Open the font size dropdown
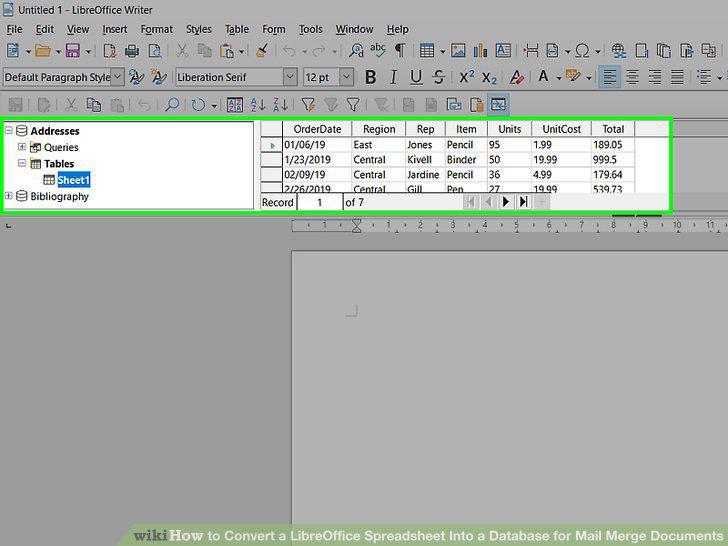The image size is (728, 546). click(346, 77)
